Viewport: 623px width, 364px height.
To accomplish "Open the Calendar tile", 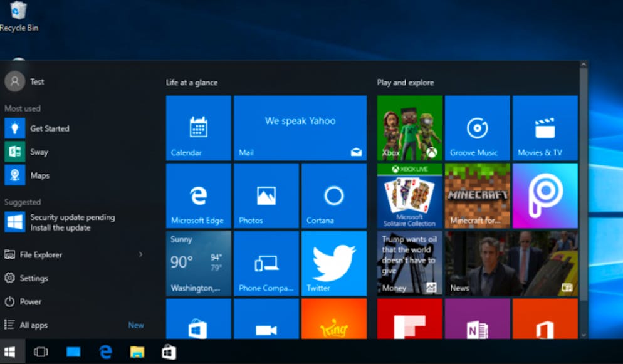I will [x=198, y=128].
